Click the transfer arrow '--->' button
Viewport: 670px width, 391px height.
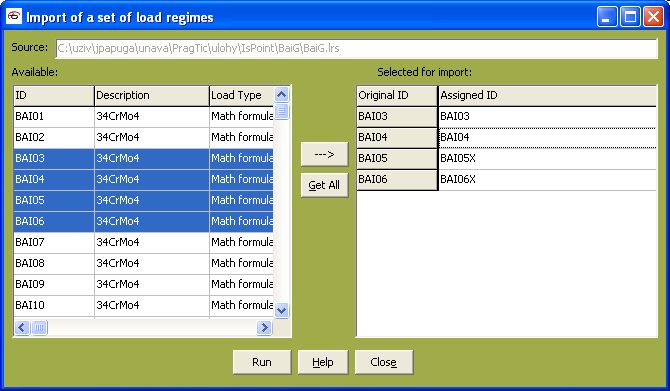[324, 154]
